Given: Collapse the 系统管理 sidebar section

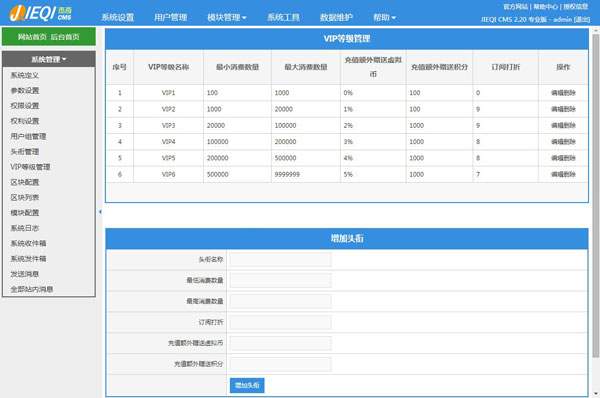Looking at the screenshot, I should [x=49, y=59].
